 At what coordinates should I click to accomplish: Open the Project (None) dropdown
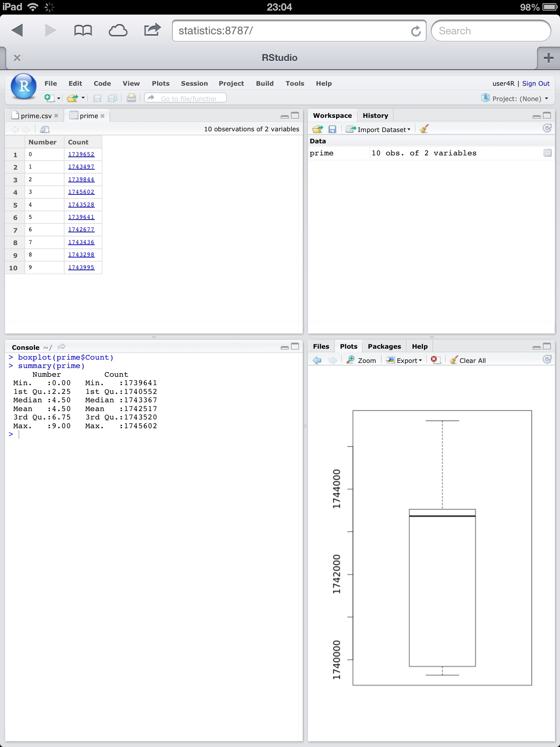(515, 98)
